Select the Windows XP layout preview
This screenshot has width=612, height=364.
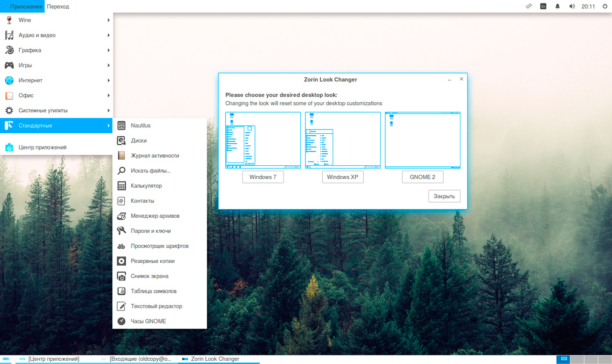(x=343, y=140)
